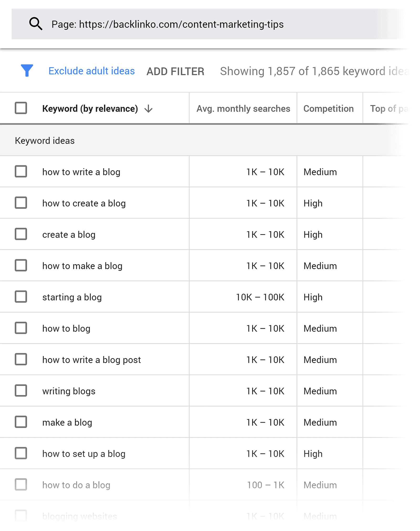Toggle the select-all checkbox in the header row
Screen dimensions: 420x531
21,108
